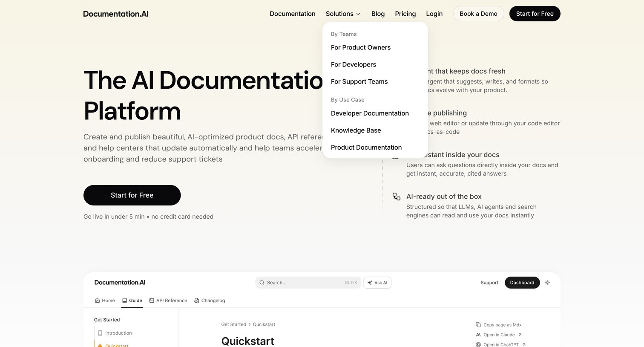
Task: Collapse the Solutions dropdown menu
Action: (343, 14)
